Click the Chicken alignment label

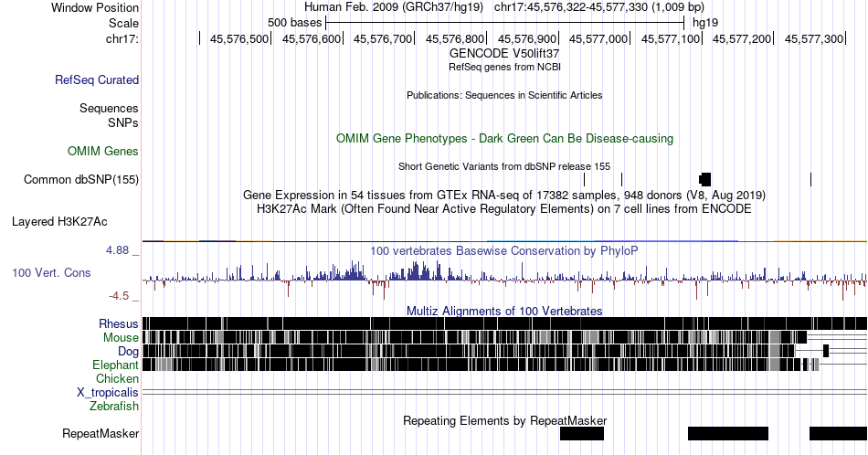tap(117, 378)
